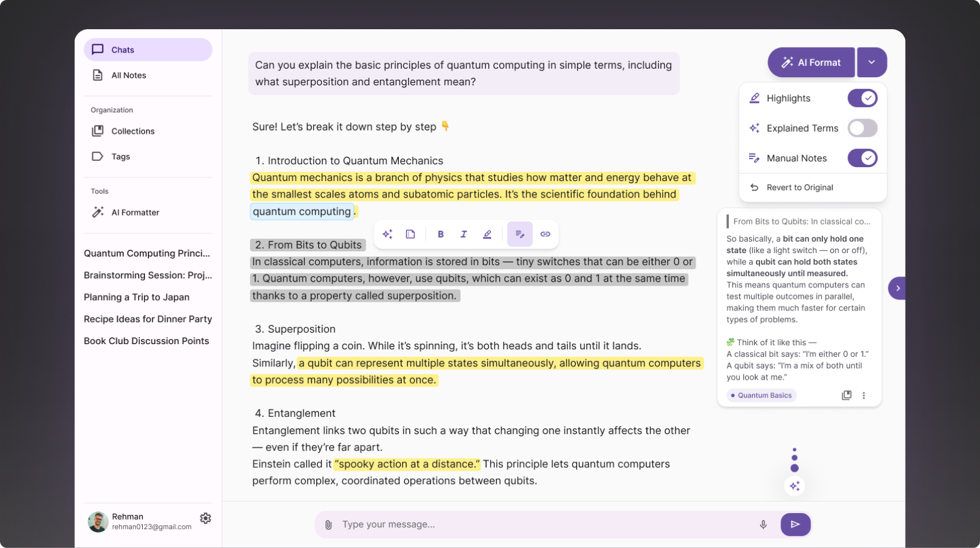Click the AI sparkle icon in floating toolbar
This screenshot has height=548, width=980.
387,234
